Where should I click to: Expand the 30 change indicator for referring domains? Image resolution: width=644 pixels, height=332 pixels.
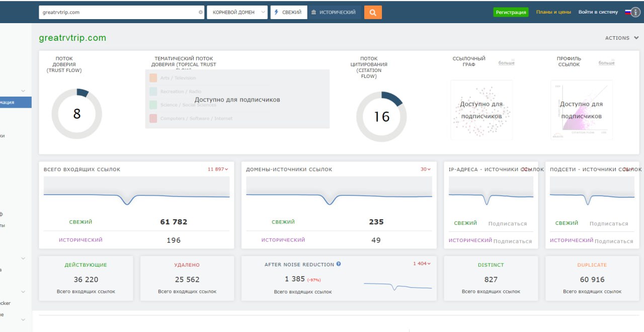point(426,170)
